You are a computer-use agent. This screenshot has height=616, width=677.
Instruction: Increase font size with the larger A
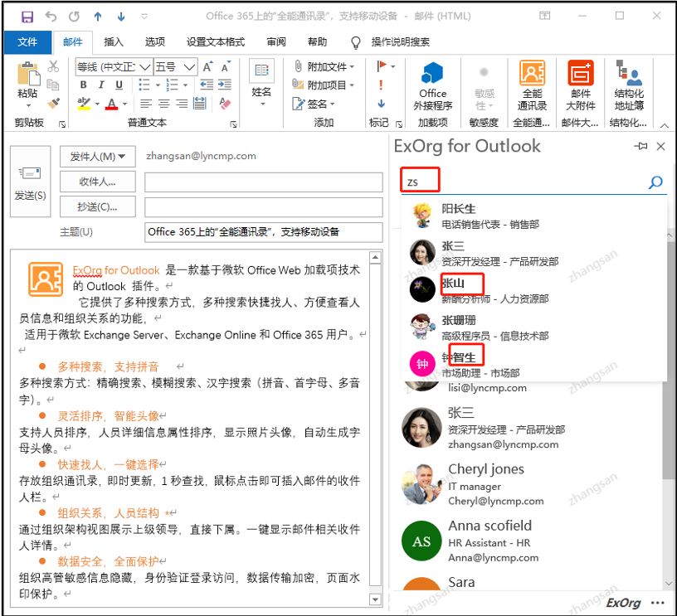click(x=207, y=67)
